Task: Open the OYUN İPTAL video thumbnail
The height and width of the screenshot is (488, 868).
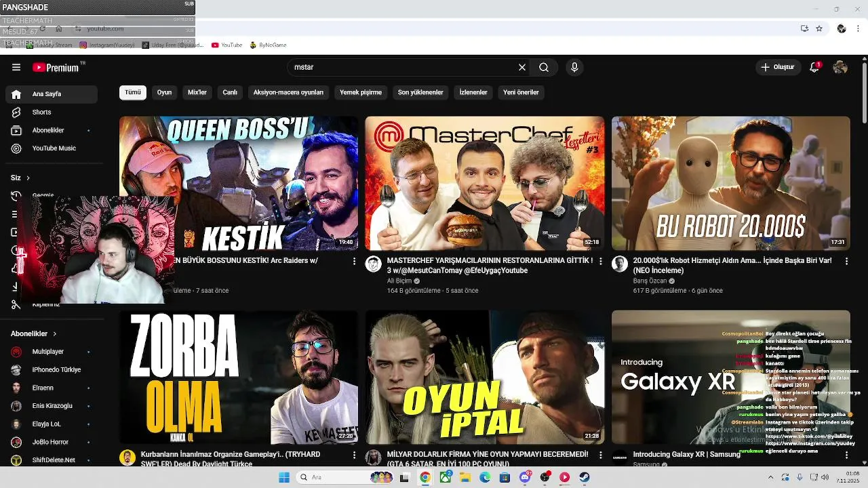Action: coord(485,378)
